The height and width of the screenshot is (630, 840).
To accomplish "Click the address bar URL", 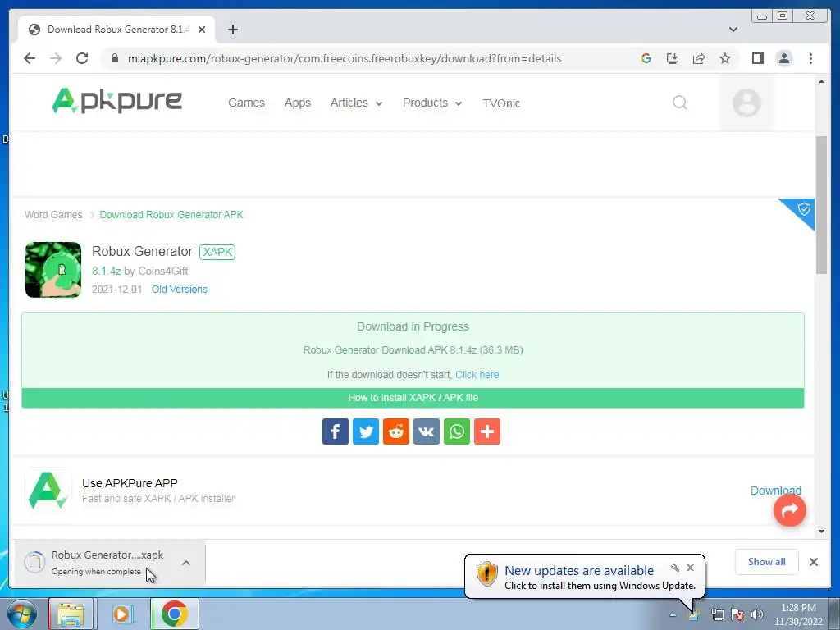I will tap(345, 58).
